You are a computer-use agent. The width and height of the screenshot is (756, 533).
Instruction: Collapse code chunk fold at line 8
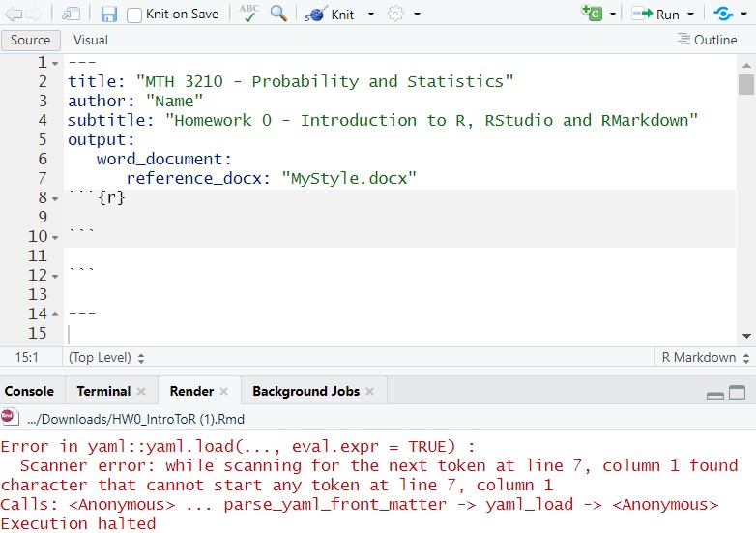point(55,198)
